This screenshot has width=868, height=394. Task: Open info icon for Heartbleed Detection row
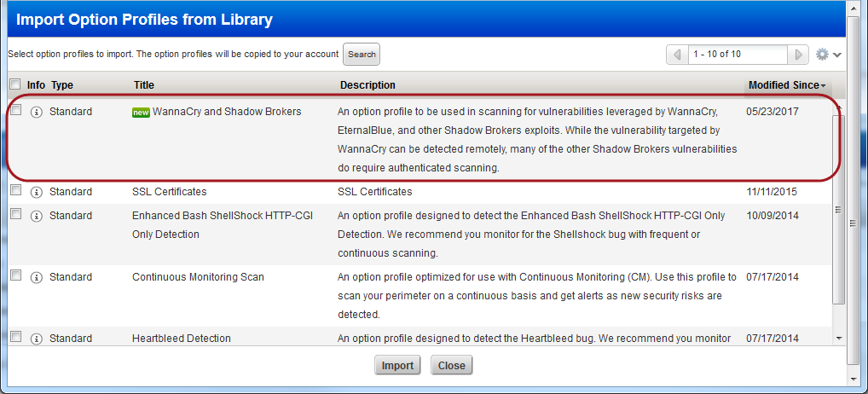pos(37,339)
